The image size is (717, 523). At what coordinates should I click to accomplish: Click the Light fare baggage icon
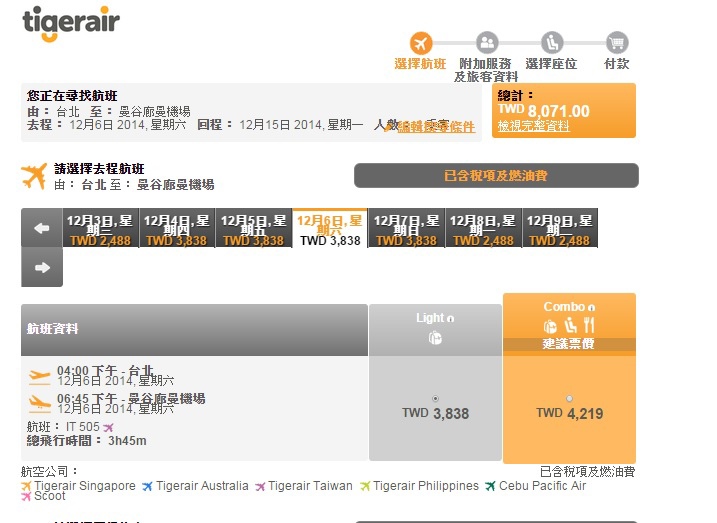click(x=435, y=338)
